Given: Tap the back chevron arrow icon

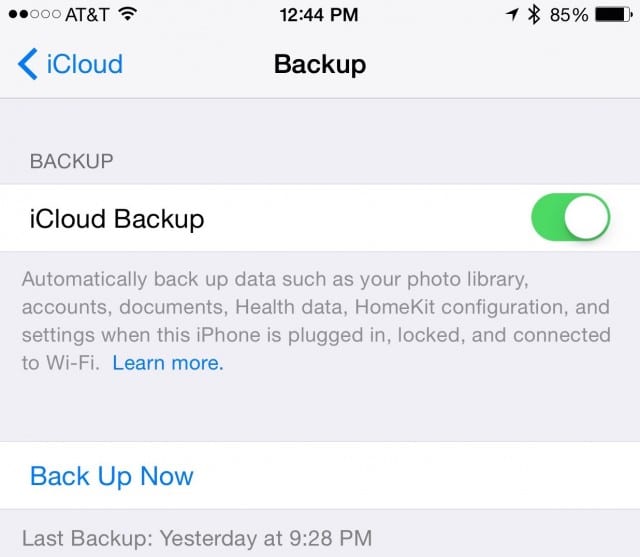Looking at the screenshot, I should point(28,64).
